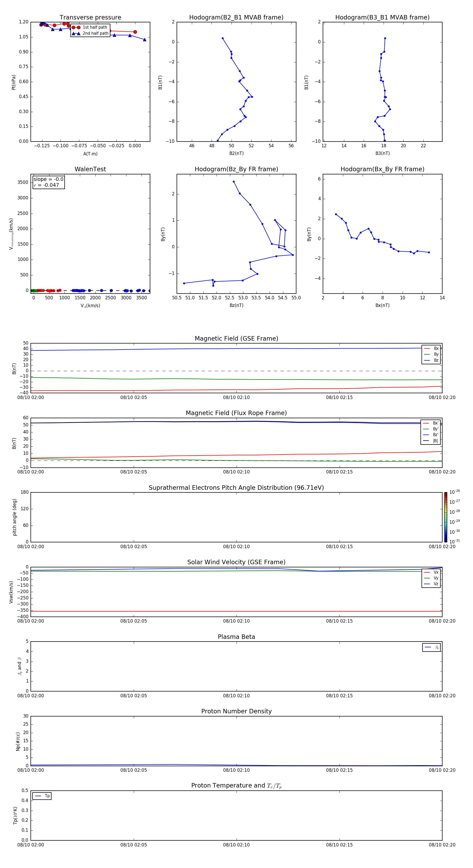Click the "V_remaining(km/s)" y-axis label

(11, 234)
